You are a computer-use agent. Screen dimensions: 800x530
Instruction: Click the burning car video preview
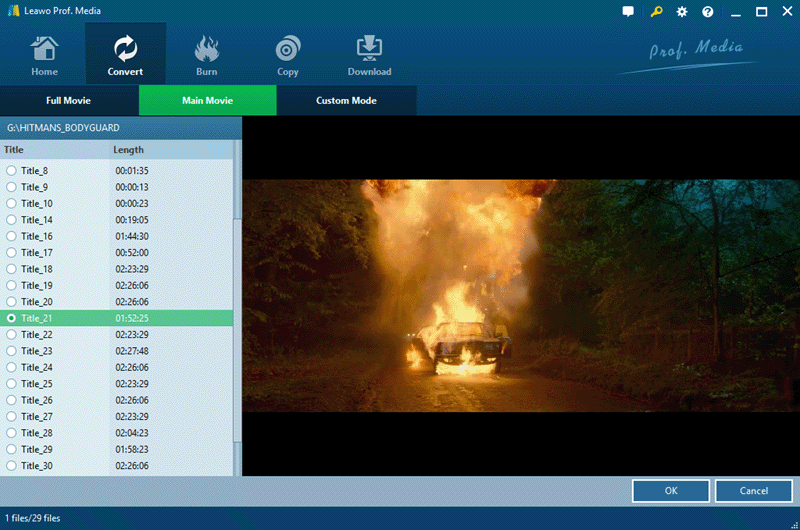tap(521, 295)
